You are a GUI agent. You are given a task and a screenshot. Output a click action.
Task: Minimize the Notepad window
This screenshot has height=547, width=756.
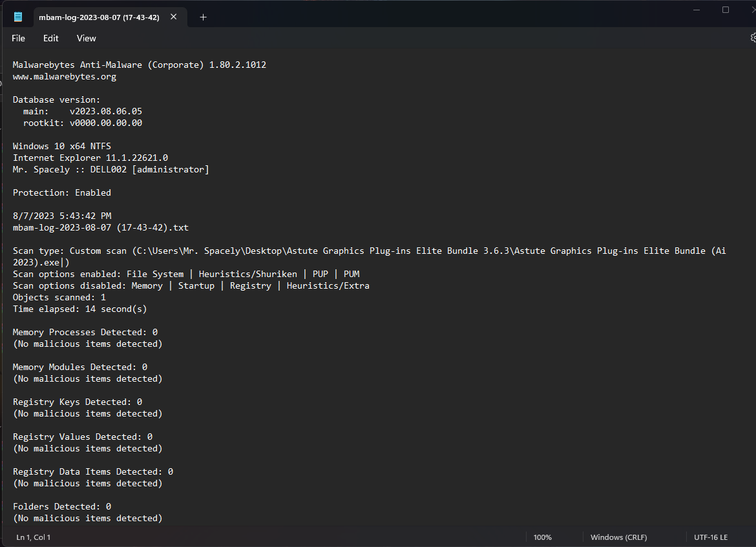tap(696, 10)
